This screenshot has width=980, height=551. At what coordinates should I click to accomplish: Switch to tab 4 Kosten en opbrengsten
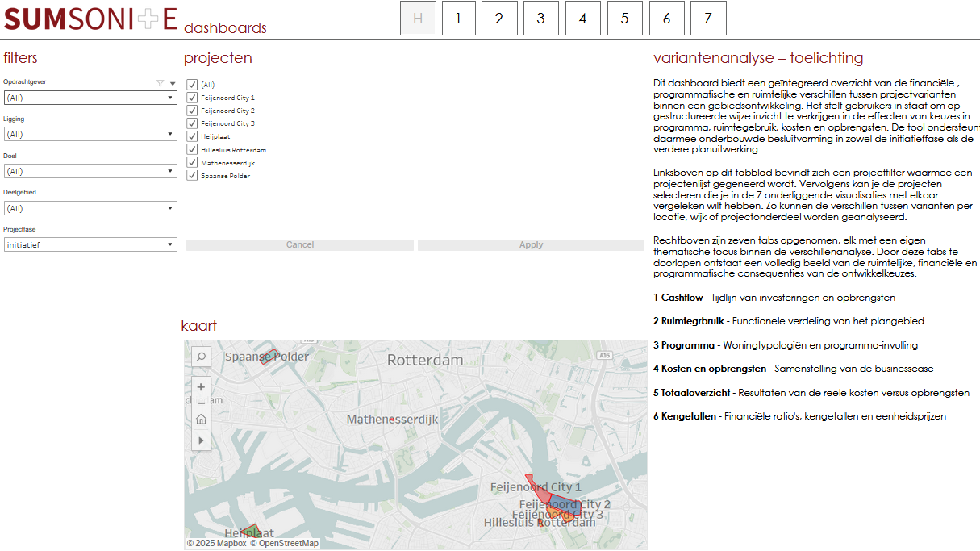click(582, 18)
